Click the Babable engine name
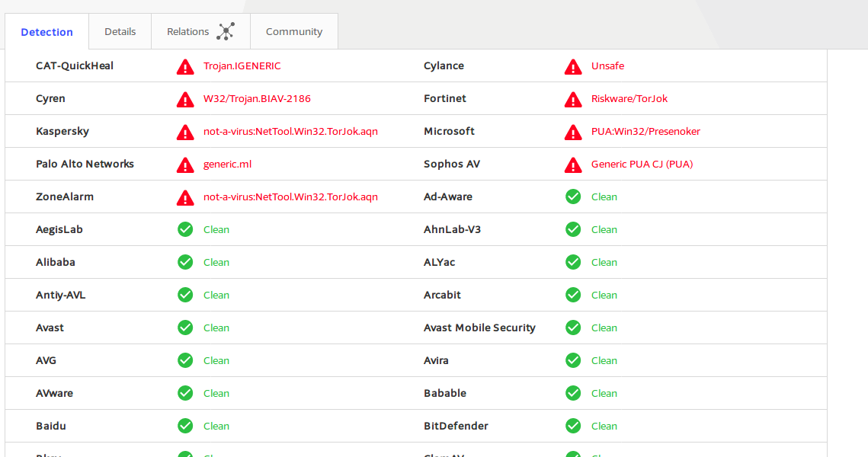 point(445,393)
